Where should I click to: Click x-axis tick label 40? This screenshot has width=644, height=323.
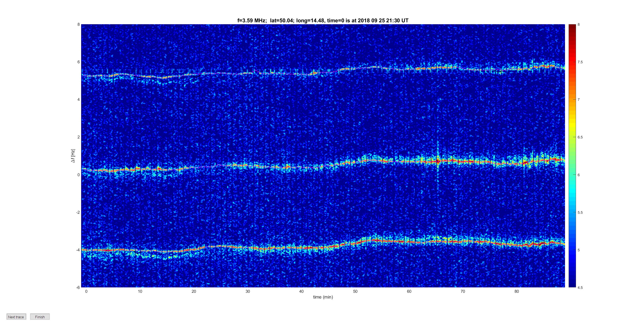[302, 291]
